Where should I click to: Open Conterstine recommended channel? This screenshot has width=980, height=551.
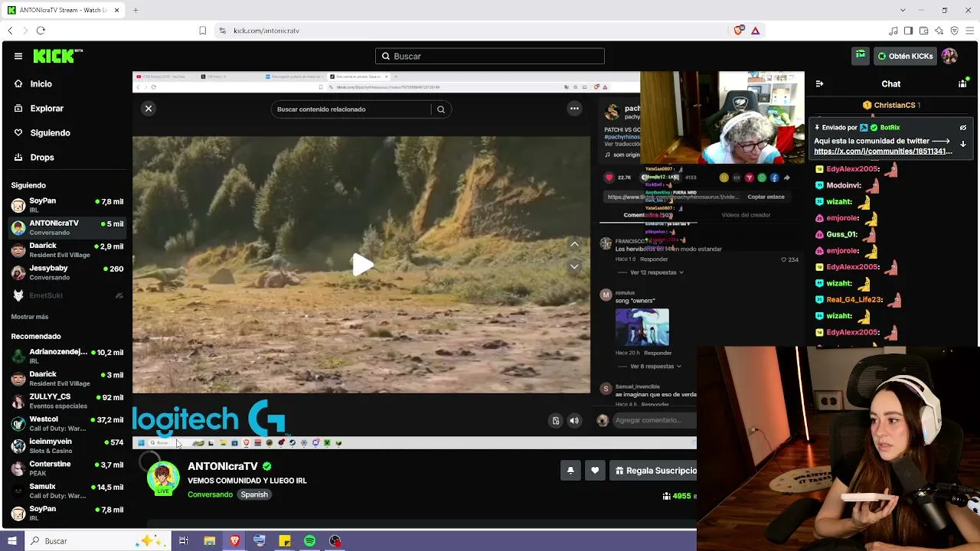(x=67, y=468)
